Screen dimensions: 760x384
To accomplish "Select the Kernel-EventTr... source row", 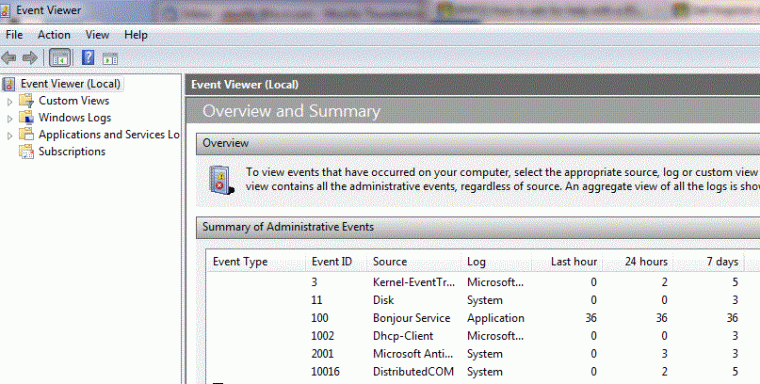I will (x=413, y=282).
